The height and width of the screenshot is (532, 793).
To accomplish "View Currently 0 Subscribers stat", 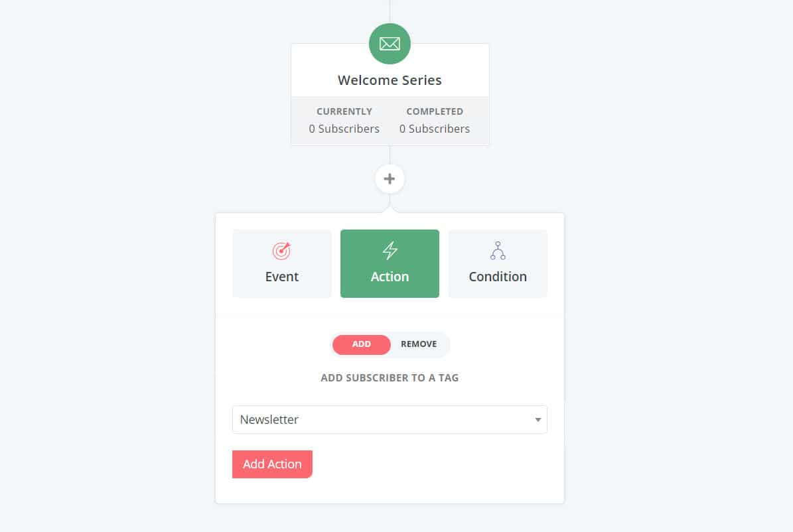I will (344, 120).
